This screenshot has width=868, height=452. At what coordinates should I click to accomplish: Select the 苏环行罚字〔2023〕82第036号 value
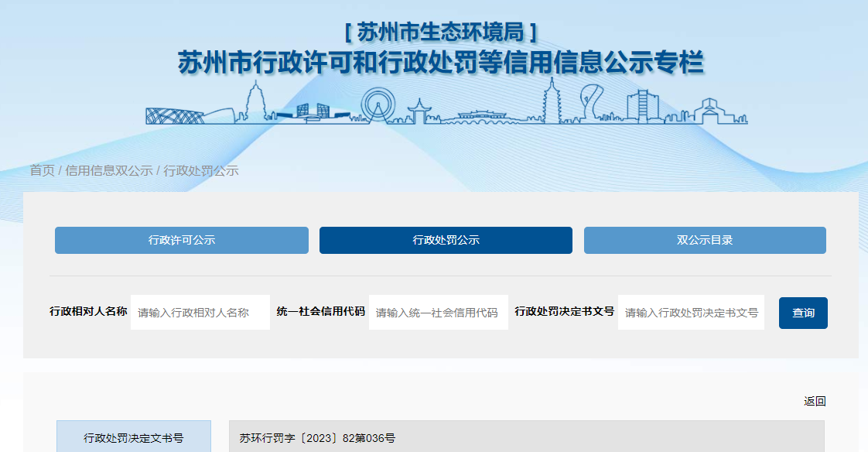coord(317,438)
